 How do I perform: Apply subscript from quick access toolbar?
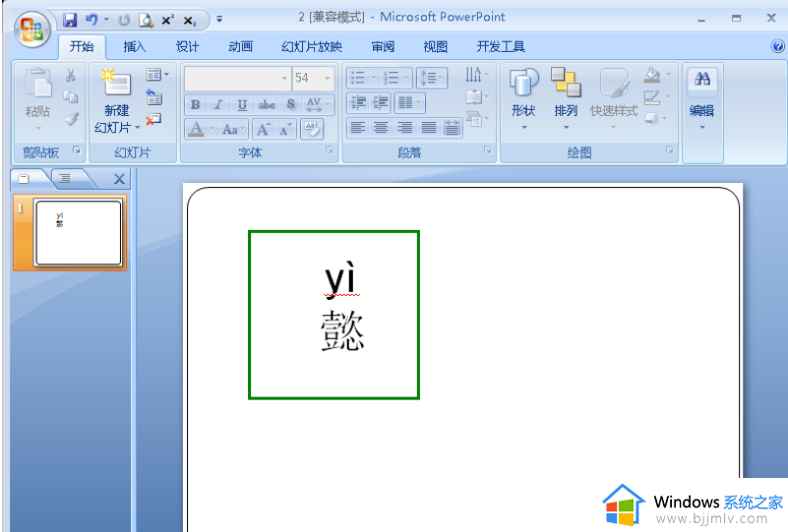point(190,21)
